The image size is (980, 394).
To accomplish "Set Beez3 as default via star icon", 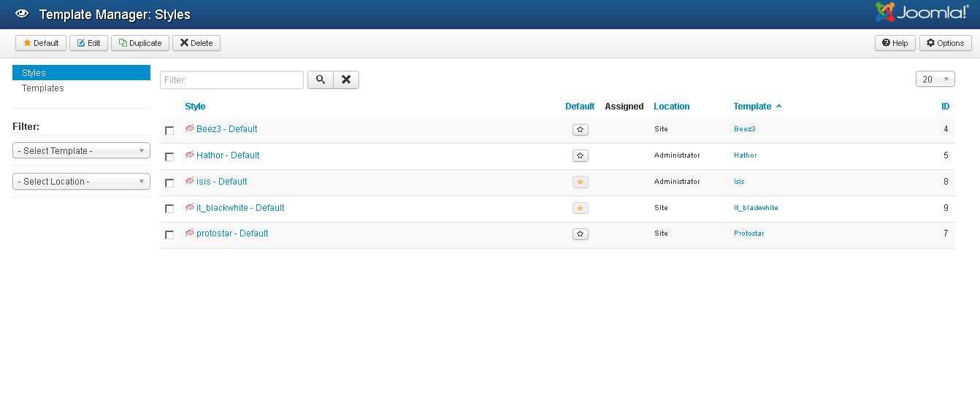I will tap(581, 130).
